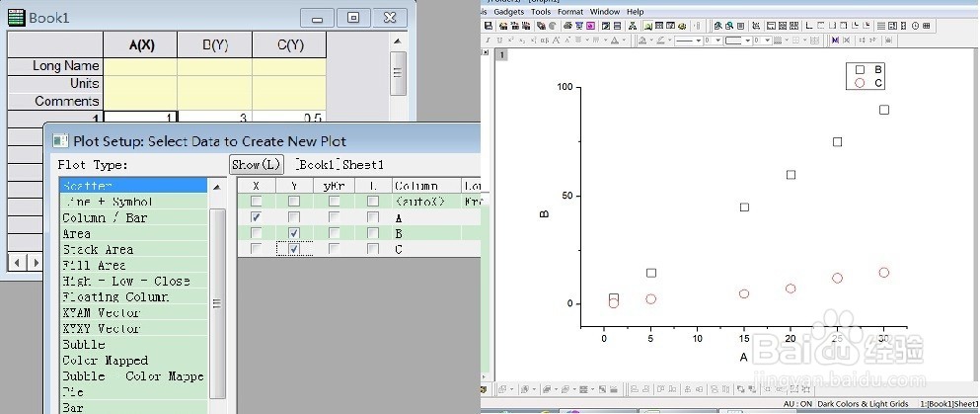980x414 pixels.
Task: Click the Plot Type list scrollbar thumb
Action: pos(217,303)
